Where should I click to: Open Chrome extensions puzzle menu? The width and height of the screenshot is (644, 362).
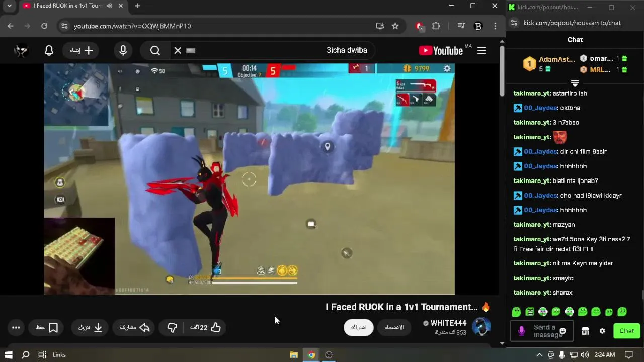[x=436, y=26]
